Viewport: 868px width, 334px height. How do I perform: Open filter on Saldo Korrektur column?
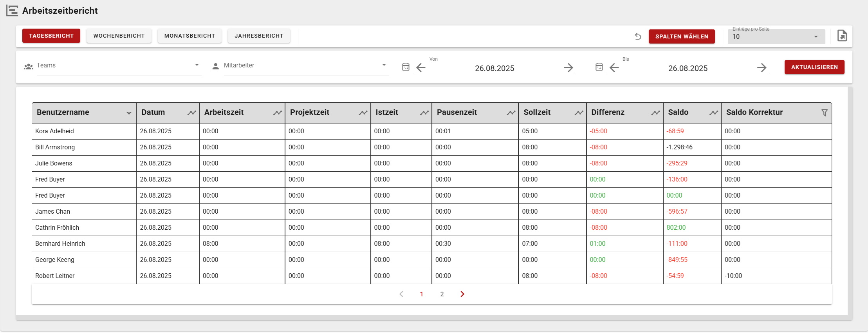[824, 113]
